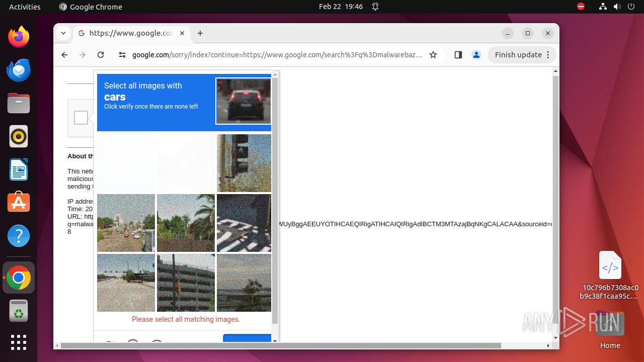The height and width of the screenshot is (362, 644).
Task: Click the captcha tile showing a traffic light pole
Action: pyautogui.click(x=244, y=163)
